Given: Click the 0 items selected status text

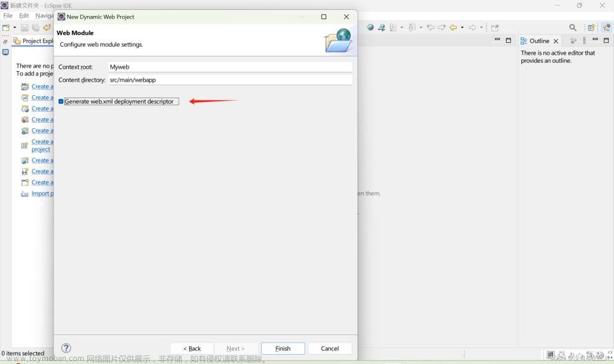Looking at the screenshot, I should (x=23, y=353).
